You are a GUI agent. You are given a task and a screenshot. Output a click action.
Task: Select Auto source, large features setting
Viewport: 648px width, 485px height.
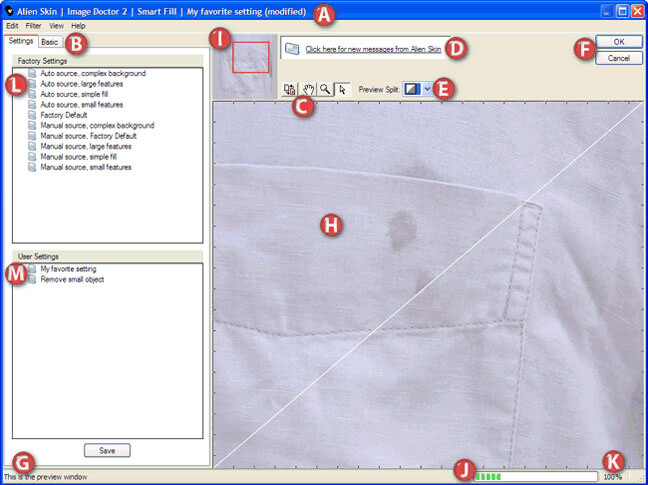coord(82,84)
